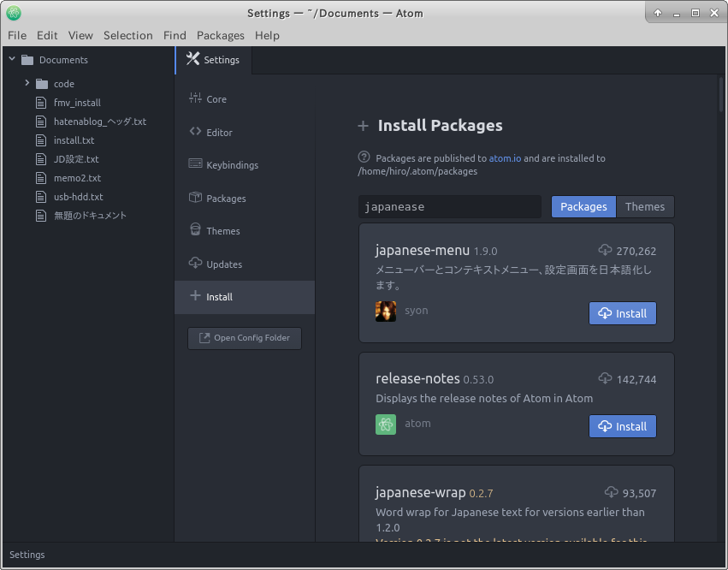The width and height of the screenshot is (728, 570).
Task: Open the File menu
Action: [x=17, y=35]
